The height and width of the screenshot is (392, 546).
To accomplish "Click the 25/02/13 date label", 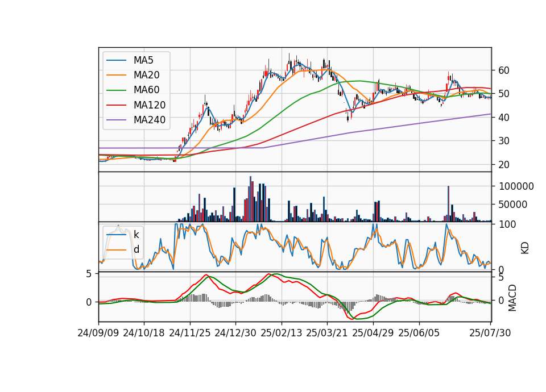I will click(x=282, y=333).
